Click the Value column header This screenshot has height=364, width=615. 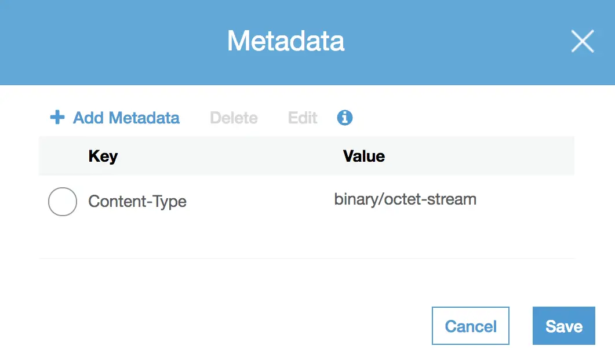363,156
